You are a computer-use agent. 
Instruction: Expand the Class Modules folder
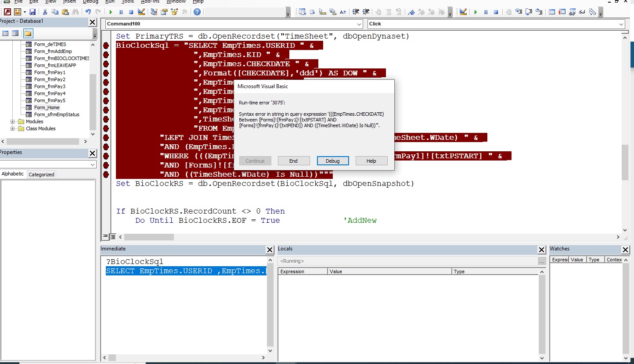click(13, 128)
